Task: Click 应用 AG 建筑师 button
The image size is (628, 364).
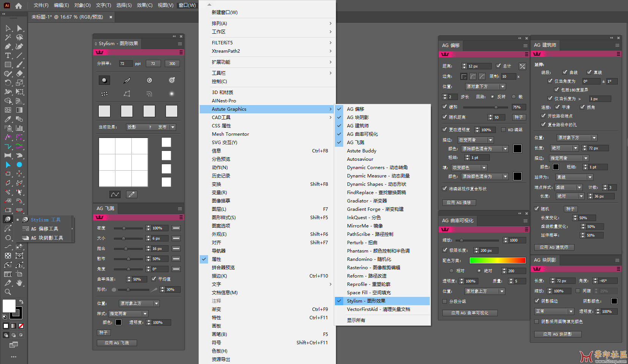Action: pos(554,247)
